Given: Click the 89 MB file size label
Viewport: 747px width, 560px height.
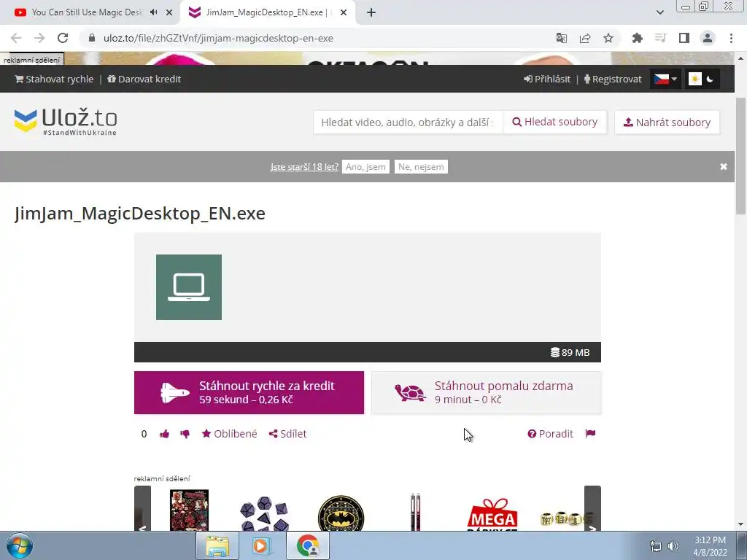Looking at the screenshot, I should (570, 352).
